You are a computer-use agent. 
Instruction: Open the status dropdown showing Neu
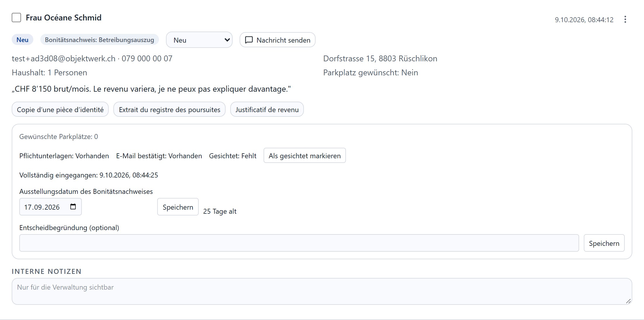[199, 40]
